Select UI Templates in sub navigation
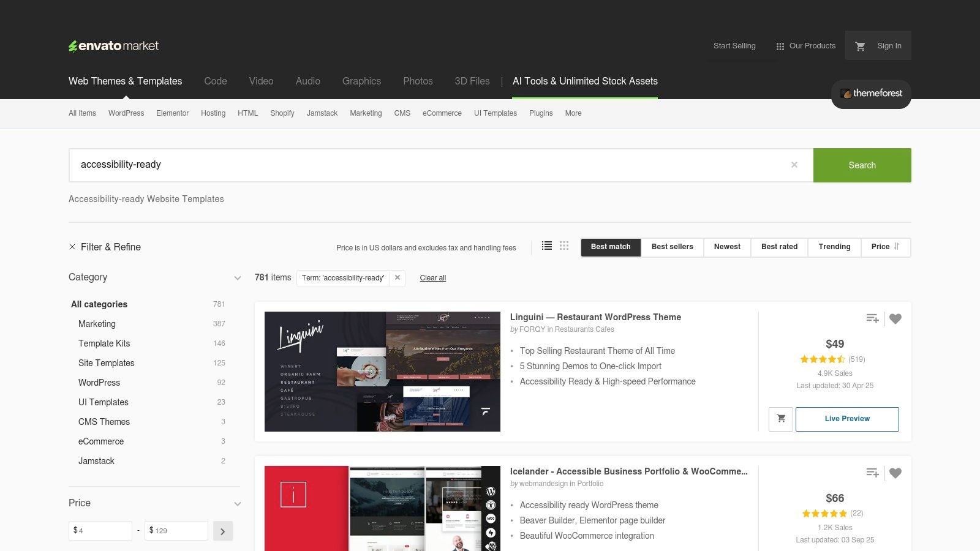Viewport: 980px width, 551px height. click(496, 113)
